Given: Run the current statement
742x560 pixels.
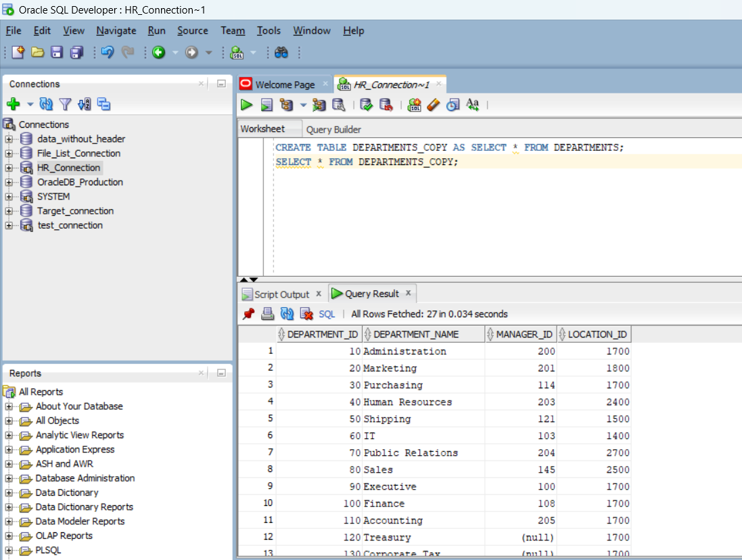Looking at the screenshot, I should pyautogui.click(x=247, y=105).
